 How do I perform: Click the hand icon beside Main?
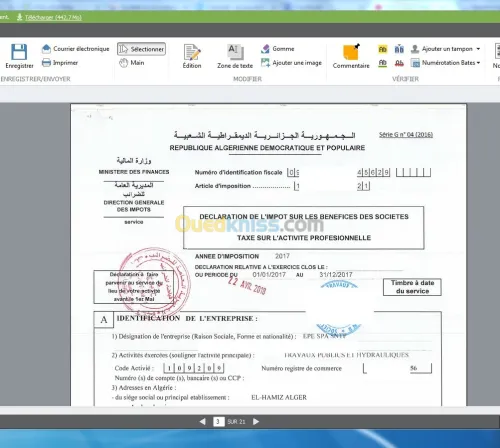tap(123, 63)
